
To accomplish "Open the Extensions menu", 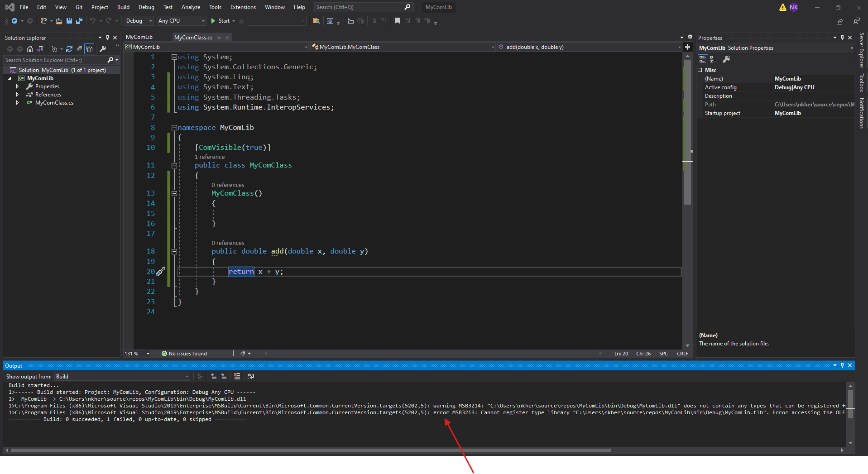I will pos(243,7).
